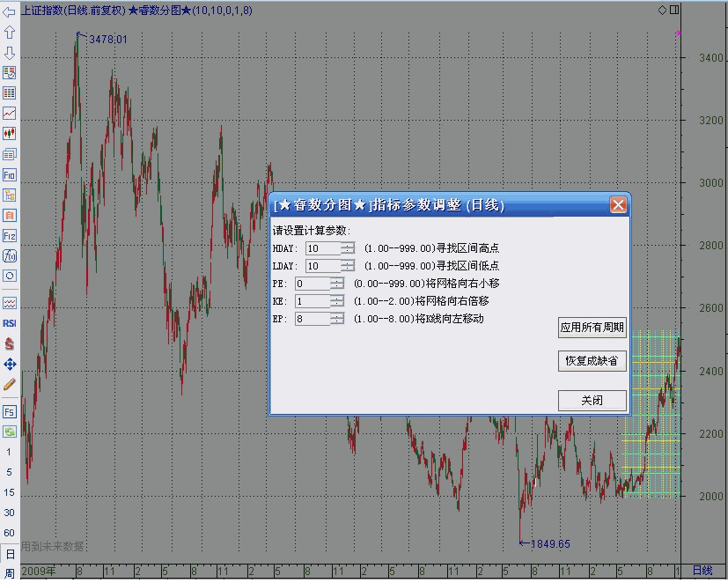Click the LDAY value input field

point(323,266)
